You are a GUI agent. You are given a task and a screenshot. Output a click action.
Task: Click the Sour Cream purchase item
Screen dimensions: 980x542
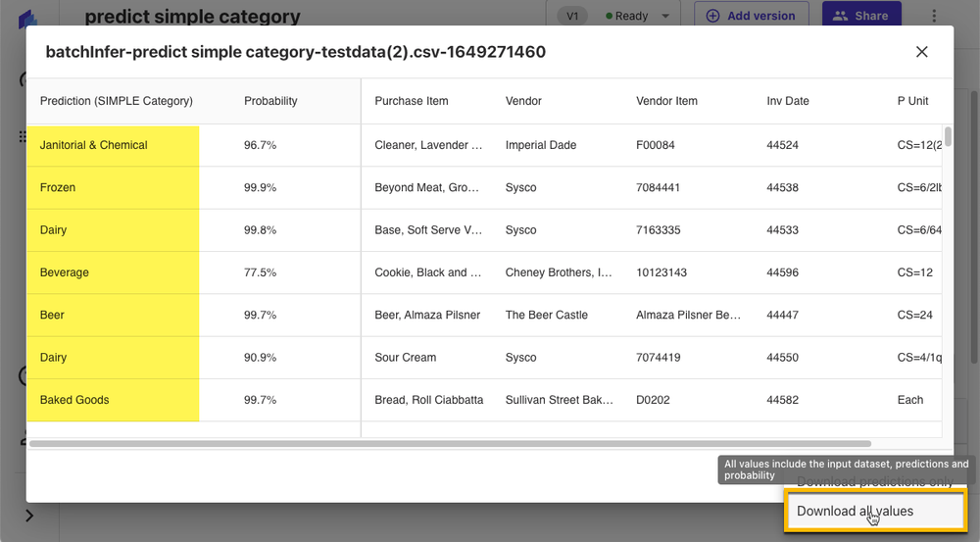click(x=406, y=358)
